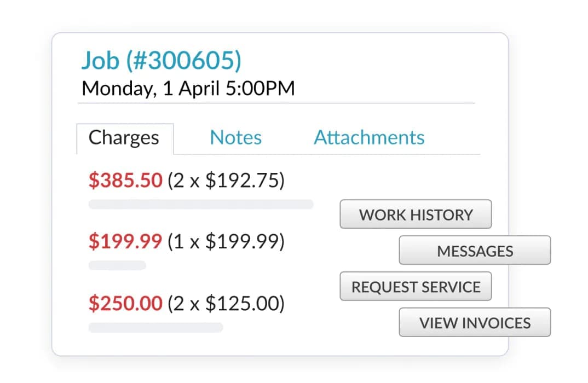Open the Job (#300605) title link
588x383 pixels.
[161, 61]
